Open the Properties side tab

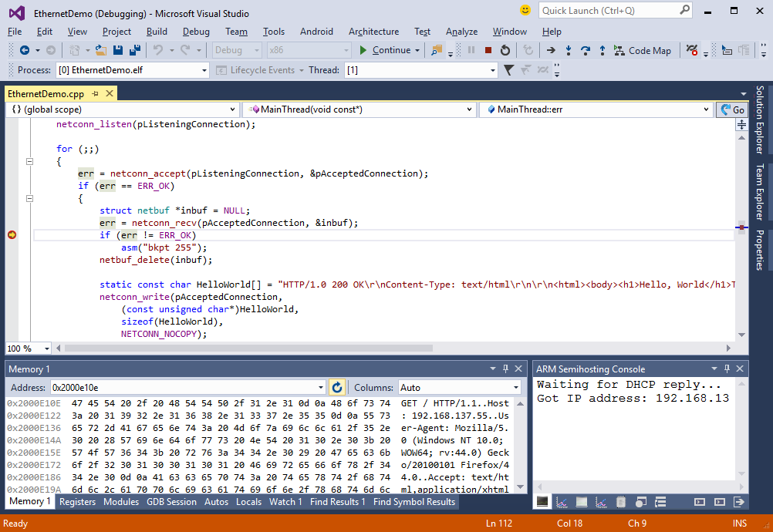coord(760,251)
